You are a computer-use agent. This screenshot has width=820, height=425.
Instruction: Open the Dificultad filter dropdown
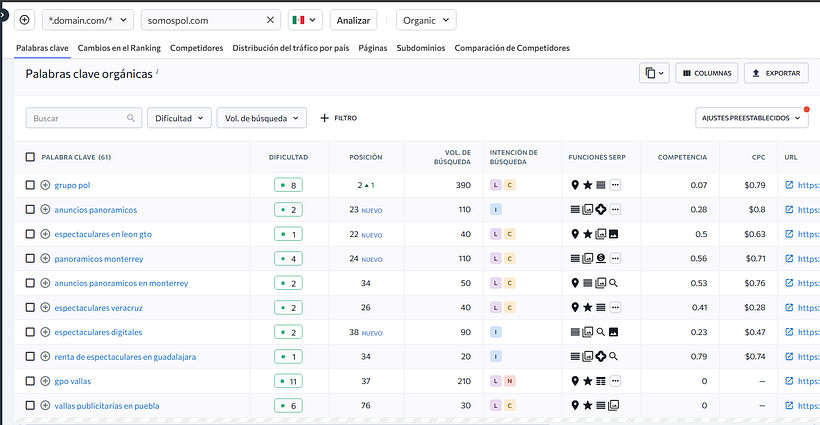click(x=179, y=118)
